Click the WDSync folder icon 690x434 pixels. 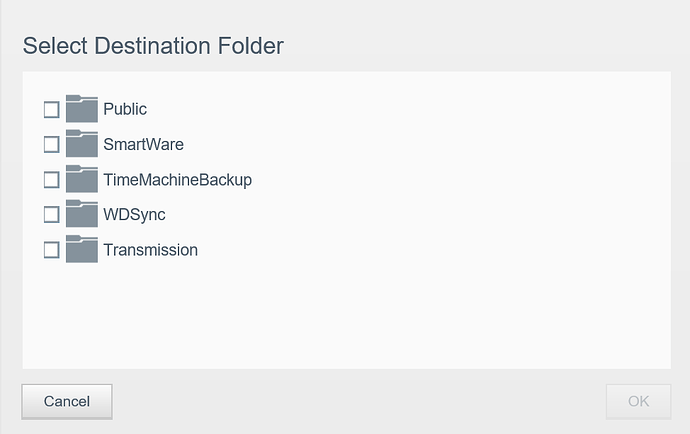point(81,215)
